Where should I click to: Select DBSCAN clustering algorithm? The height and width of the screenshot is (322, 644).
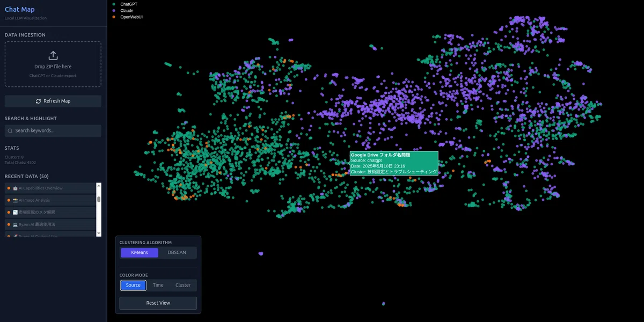coord(177,253)
